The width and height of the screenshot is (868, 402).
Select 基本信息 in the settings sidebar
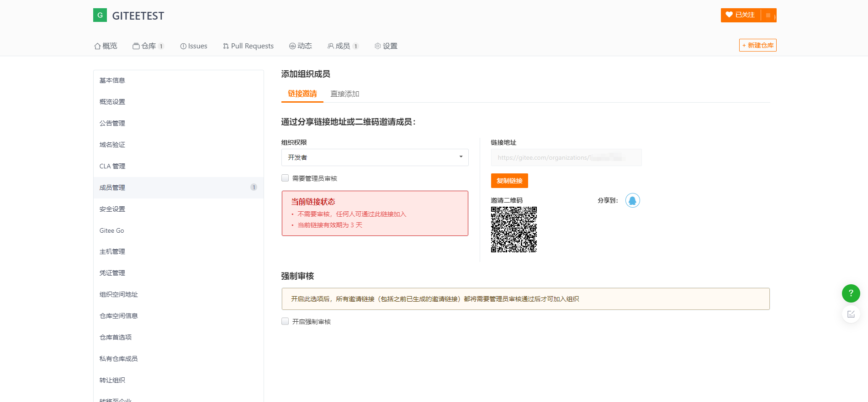179,80
